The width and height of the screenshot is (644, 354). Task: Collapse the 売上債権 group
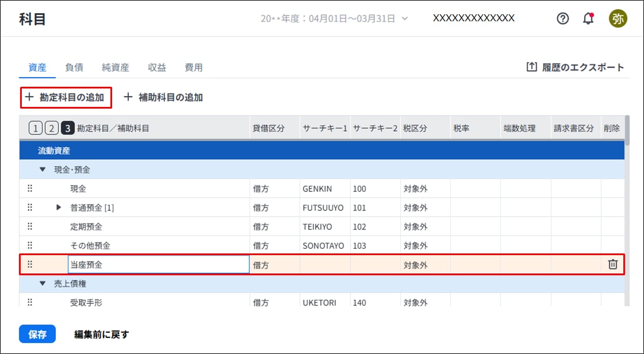pyautogui.click(x=42, y=283)
